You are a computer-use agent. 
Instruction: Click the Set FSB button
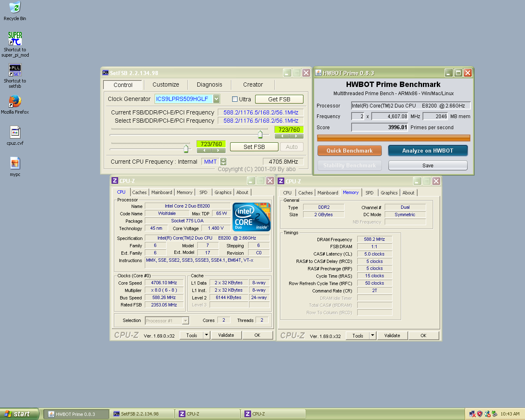(x=254, y=147)
